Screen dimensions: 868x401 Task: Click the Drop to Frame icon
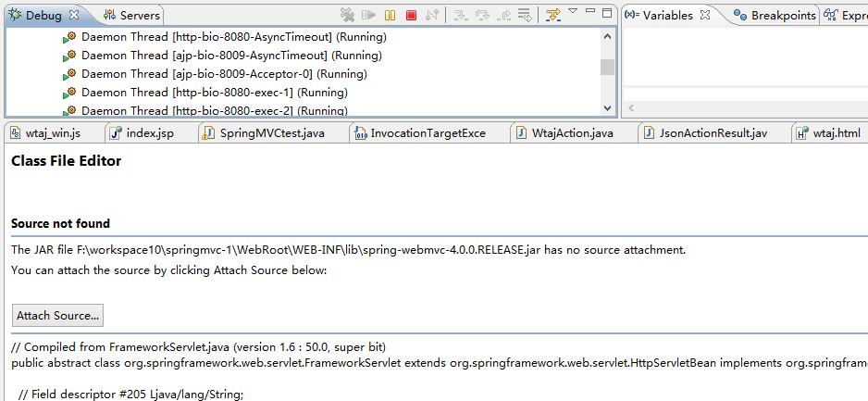pyautogui.click(x=525, y=15)
